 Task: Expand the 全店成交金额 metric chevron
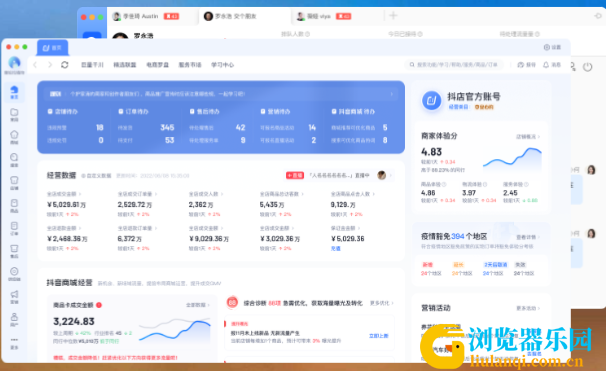point(80,194)
